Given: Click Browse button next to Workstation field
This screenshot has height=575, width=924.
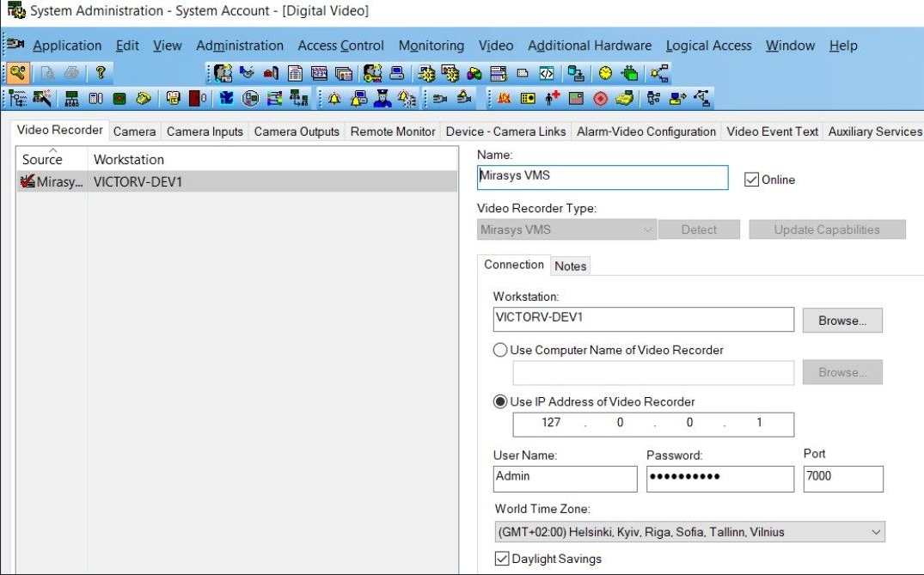Looking at the screenshot, I should [x=841, y=321].
